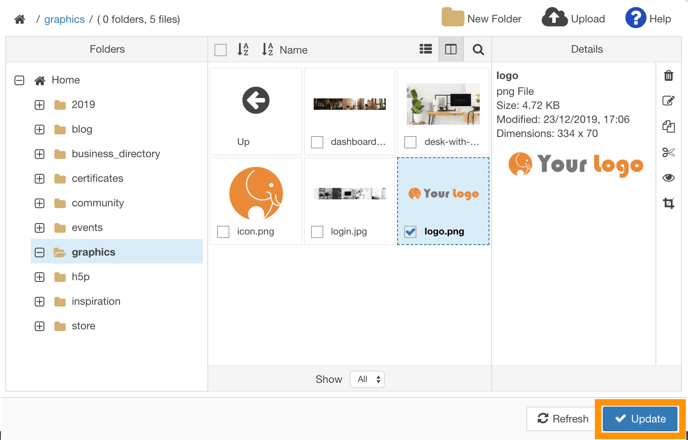Go to the Home directory icon

(19, 19)
